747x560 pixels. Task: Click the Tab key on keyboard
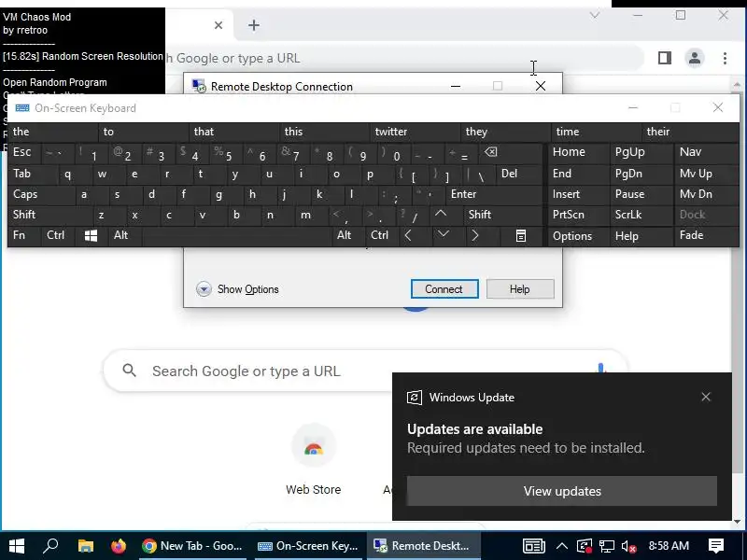point(34,174)
